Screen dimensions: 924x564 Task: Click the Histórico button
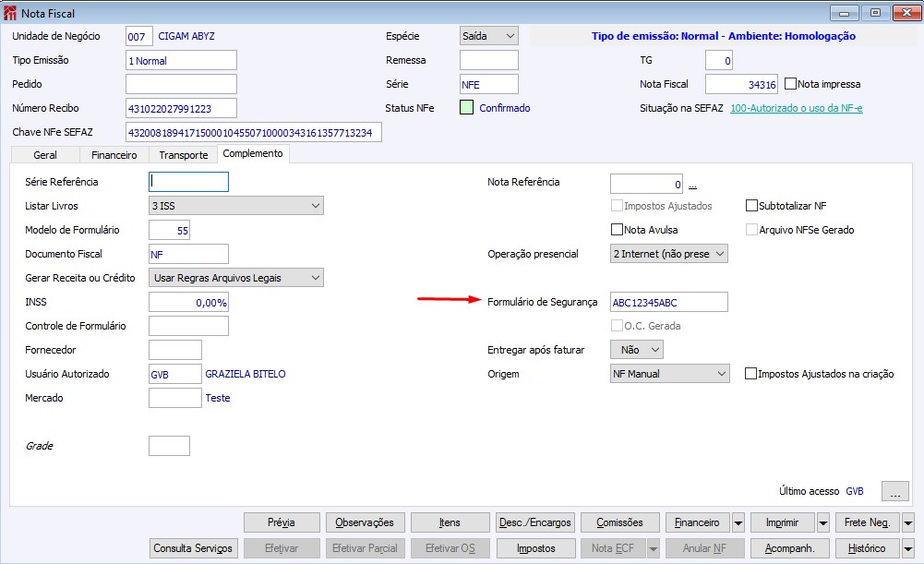(868, 548)
